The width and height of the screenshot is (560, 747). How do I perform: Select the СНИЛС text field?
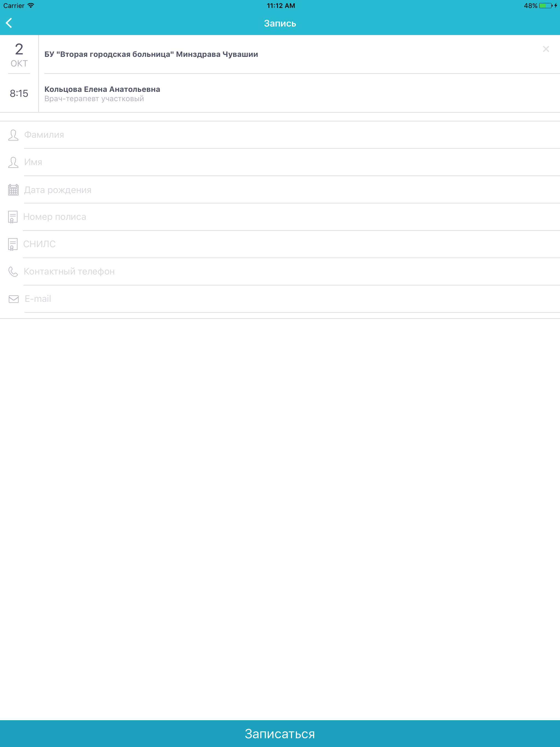tap(291, 244)
